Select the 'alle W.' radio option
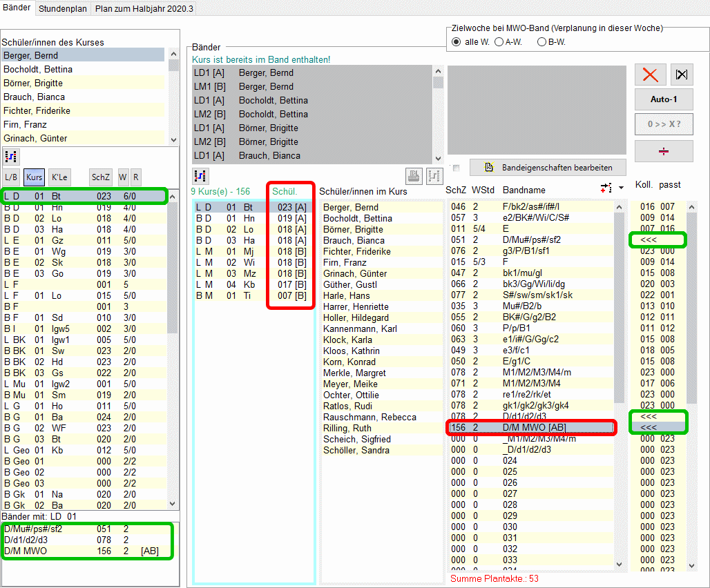This screenshot has width=710, height=588. (456, 42)
